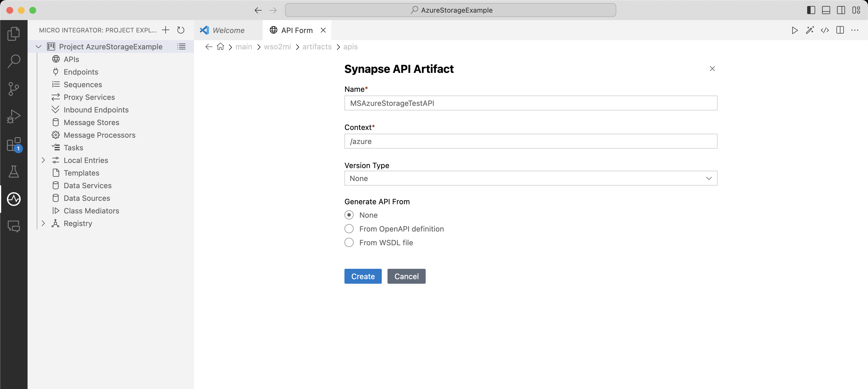The image size is (868, 389).
Task: Open the chat panel icon in activity bar
Action: tap(13, 226)
